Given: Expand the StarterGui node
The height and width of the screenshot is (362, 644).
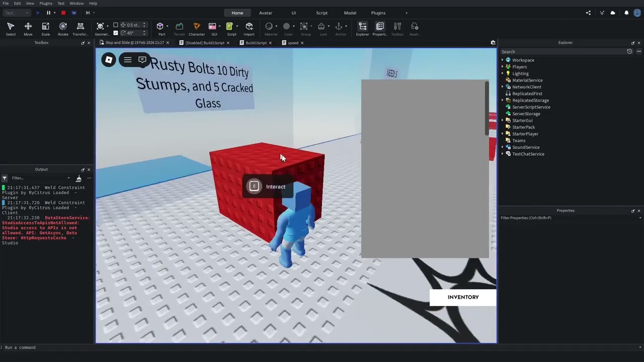Looking at the screenshot, I should (x=502, y=120).
